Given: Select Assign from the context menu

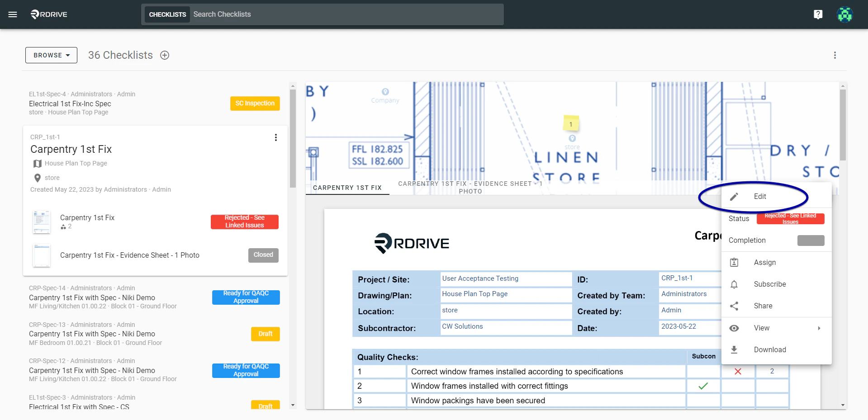Looking at the screenshot, I should tap(777, 262).
